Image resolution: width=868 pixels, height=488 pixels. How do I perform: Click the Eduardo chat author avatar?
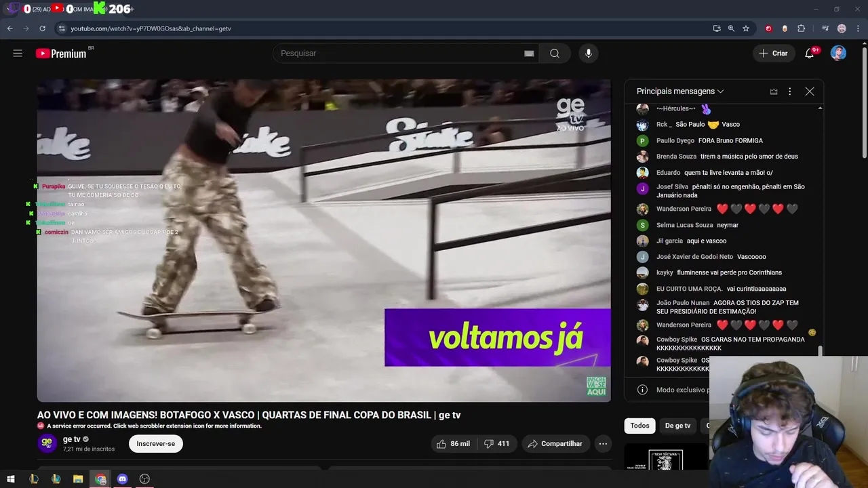point(642,173)
